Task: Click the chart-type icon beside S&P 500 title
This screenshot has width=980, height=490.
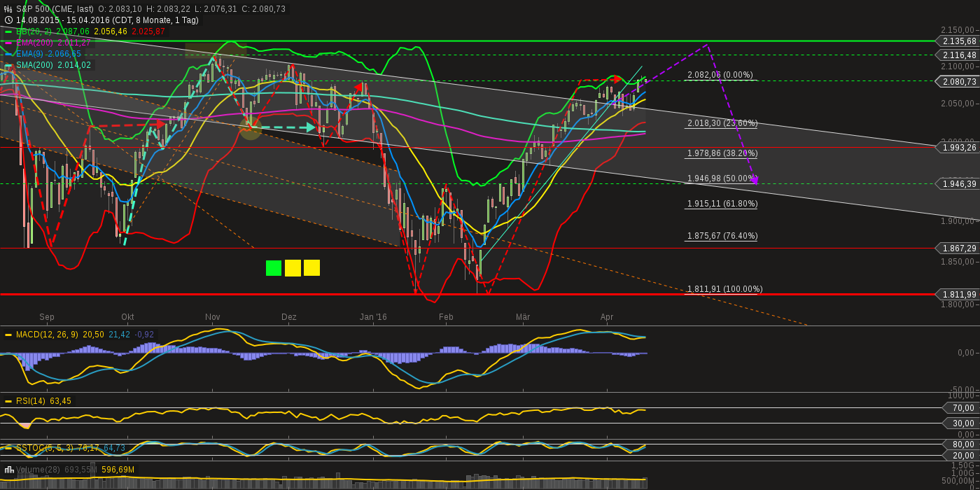Action: click(x=8, y=9)
